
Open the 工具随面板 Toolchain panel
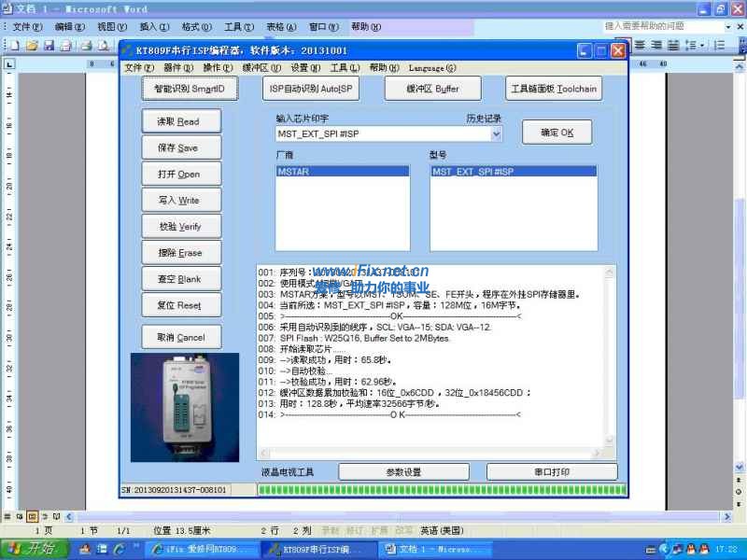(x=555, y=88)
